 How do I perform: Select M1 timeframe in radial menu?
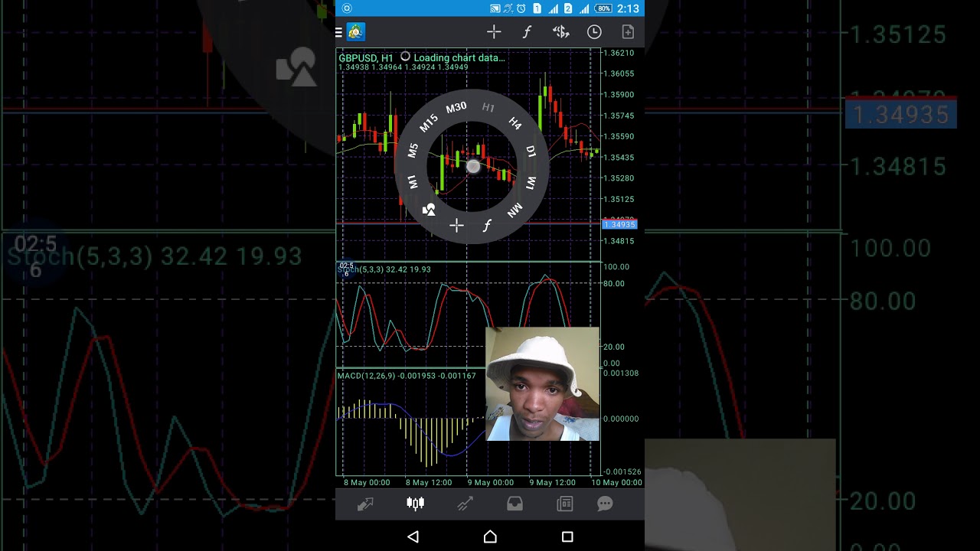[413, 182]
